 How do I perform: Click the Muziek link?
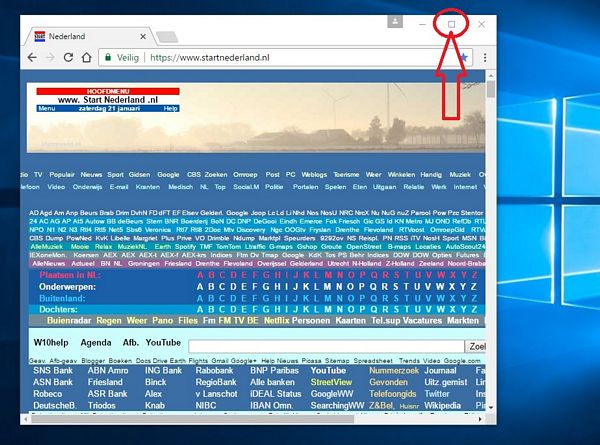(460, 174)
